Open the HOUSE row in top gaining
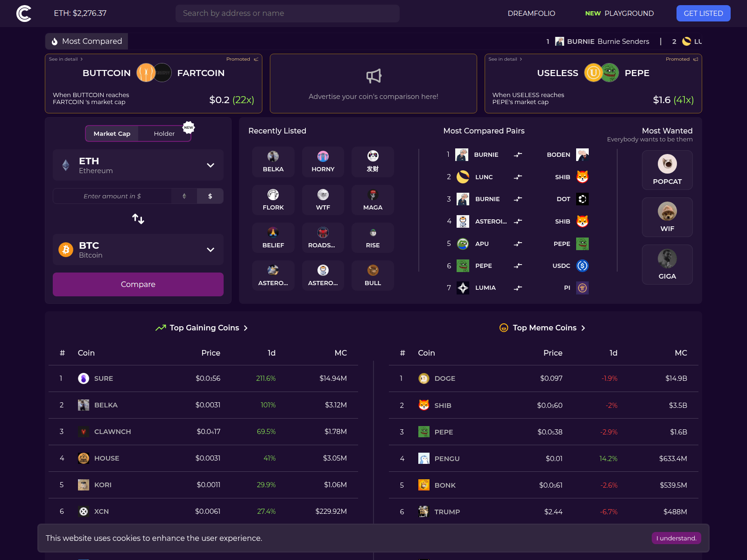The width and height of the screenshot is (747, 560). point(203,458)
